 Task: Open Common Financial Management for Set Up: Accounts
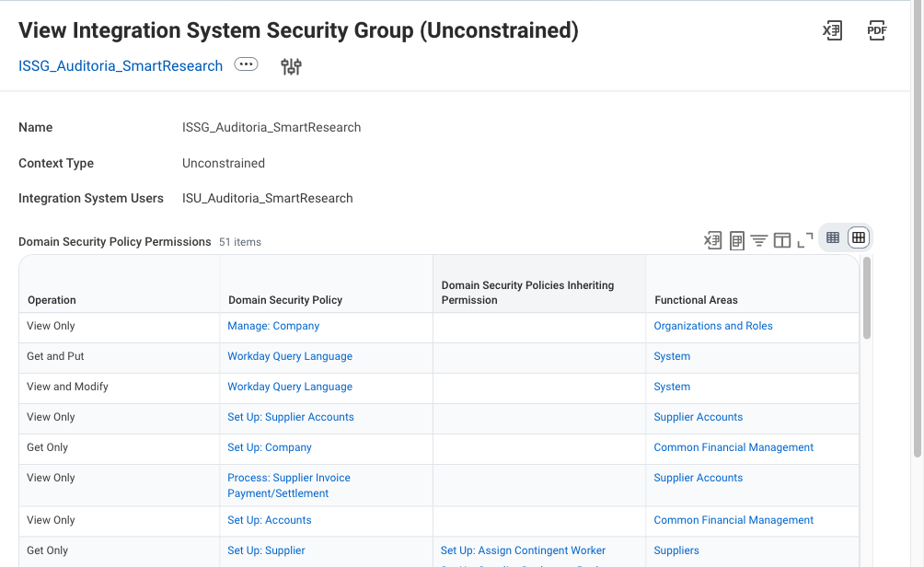[x=733, y=520]
